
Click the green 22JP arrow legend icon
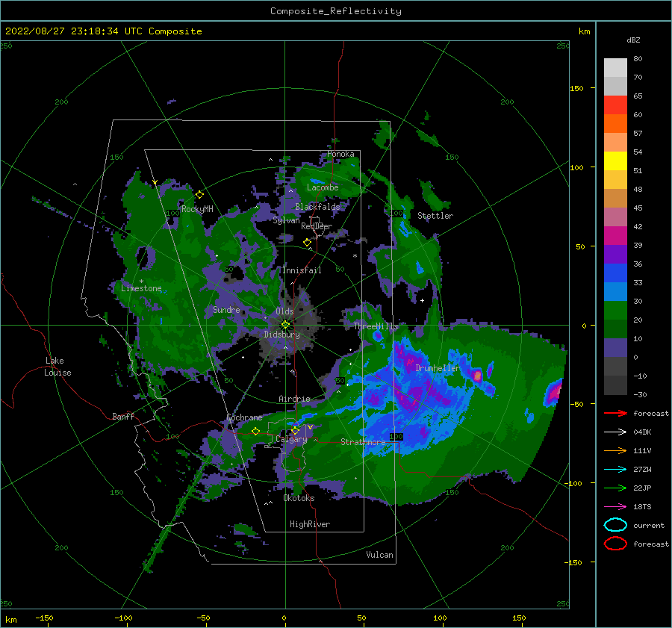tap(615, 488)
